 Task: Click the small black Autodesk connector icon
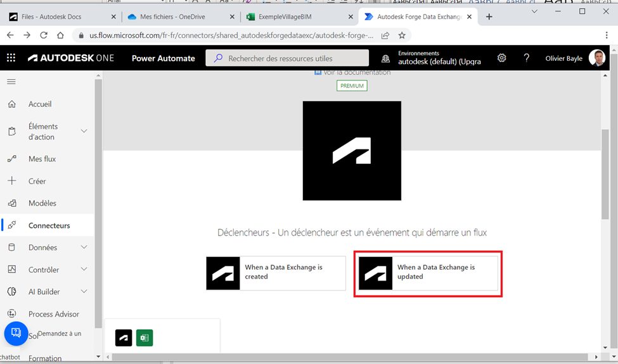tap(124, 337)
